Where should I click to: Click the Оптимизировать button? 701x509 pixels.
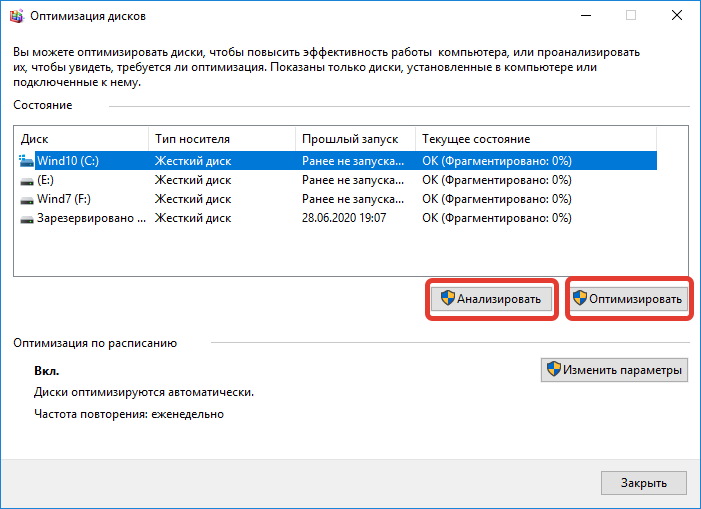[629, 299]
